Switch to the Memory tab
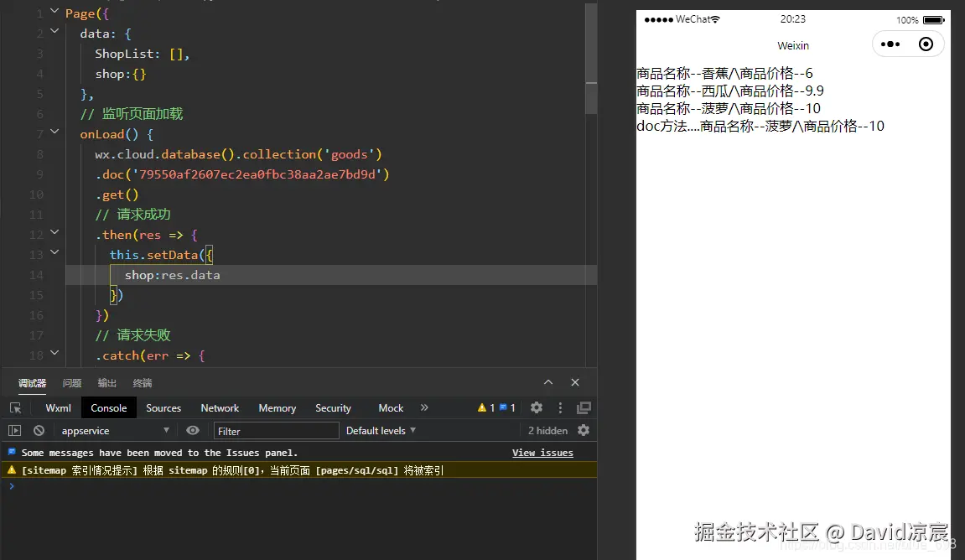This screenshot has height=560, width=965. [x=277, y=408]
